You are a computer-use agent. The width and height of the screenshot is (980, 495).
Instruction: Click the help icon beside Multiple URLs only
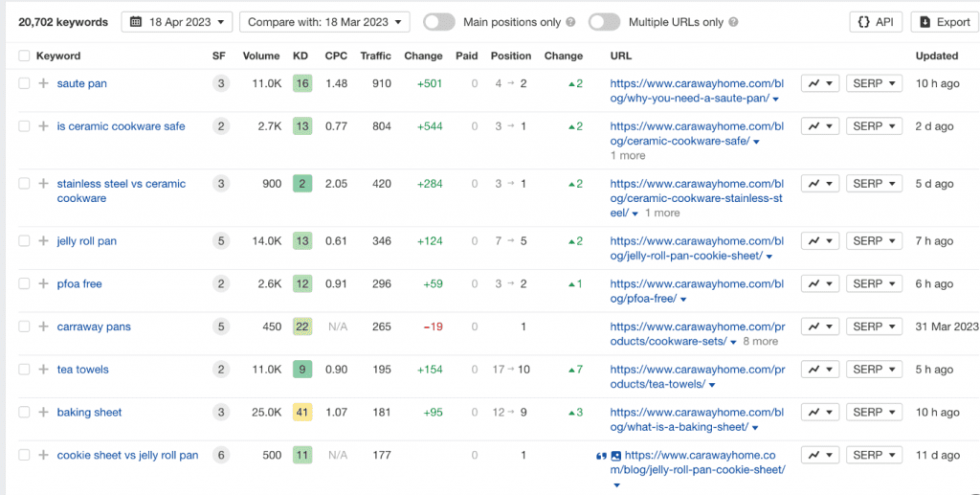click(x=732, y=22)
